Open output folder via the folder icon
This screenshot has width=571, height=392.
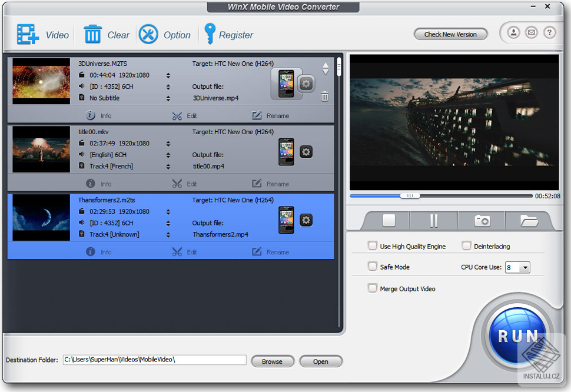click(529, 220)
